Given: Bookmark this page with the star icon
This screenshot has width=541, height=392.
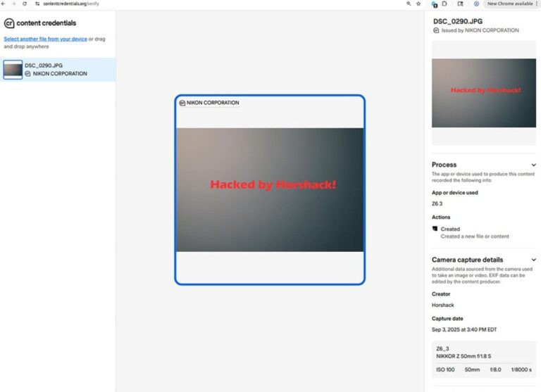Looking at the screenshot, I should tap(418, 4).
